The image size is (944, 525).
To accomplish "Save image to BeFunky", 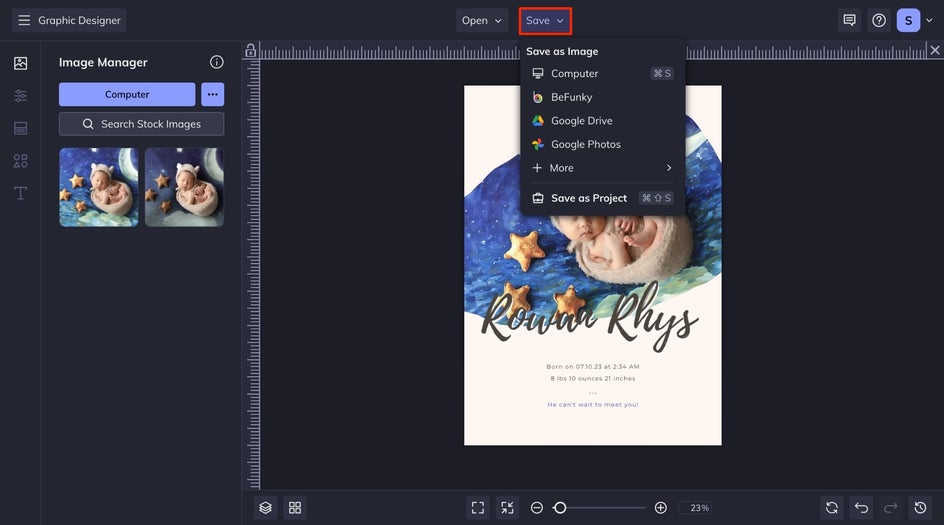I will pyautogui.click(x=602, y=97).
